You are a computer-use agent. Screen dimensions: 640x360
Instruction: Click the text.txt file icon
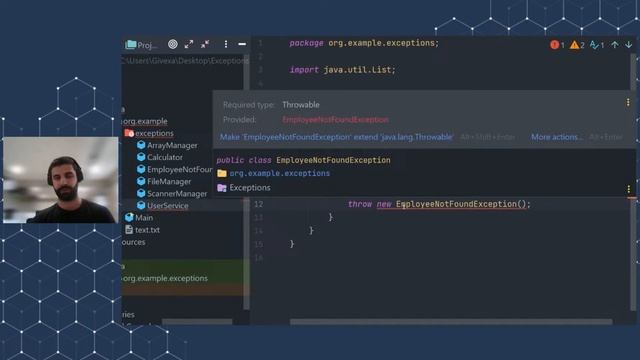coord(129,229)
